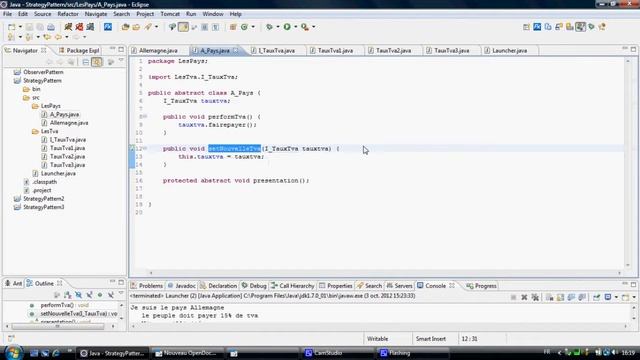Screen dimensions: 640x360
Task: Toggle Mark Occurrences highlighted toolbar icon
Action: point(183,27)
